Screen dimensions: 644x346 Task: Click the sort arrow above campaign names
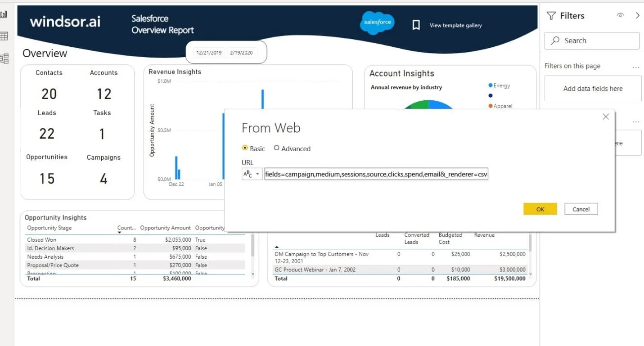pos(277,247)
